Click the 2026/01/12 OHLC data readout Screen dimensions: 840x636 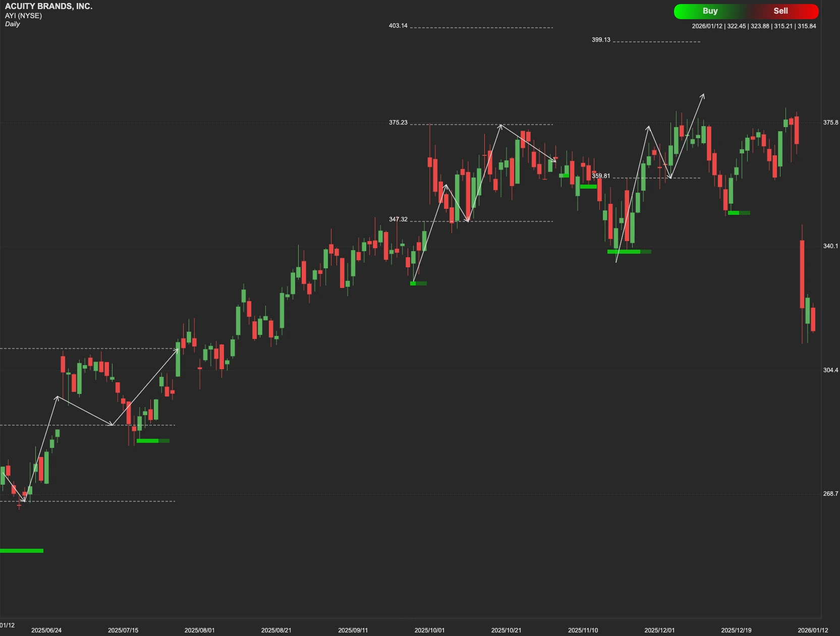click(x=754, y=26)
